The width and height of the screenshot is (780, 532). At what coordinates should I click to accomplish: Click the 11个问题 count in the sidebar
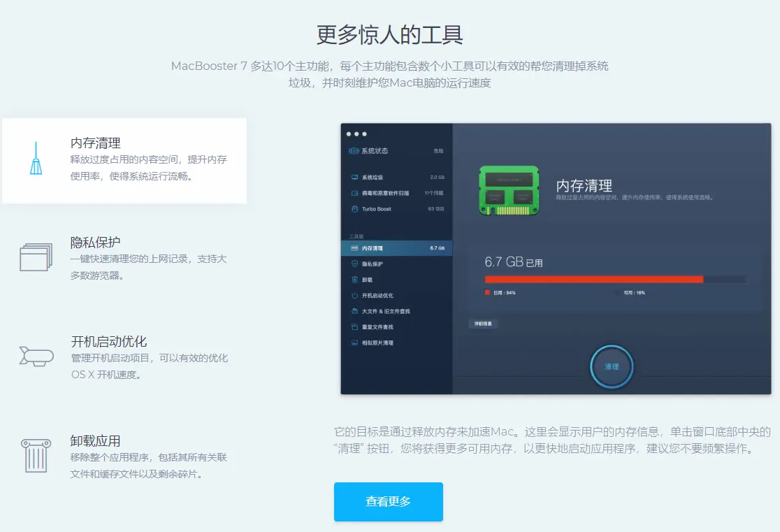coord(434,193)
